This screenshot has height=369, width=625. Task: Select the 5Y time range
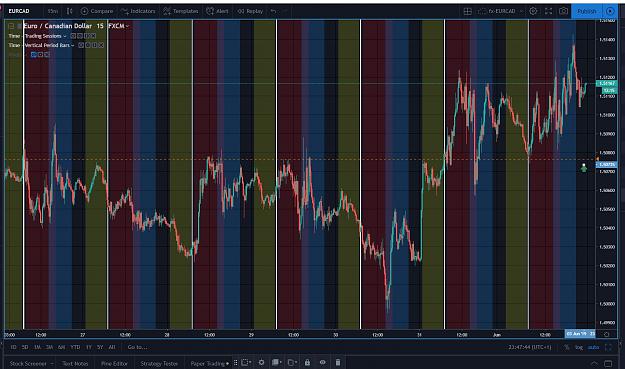100,347
